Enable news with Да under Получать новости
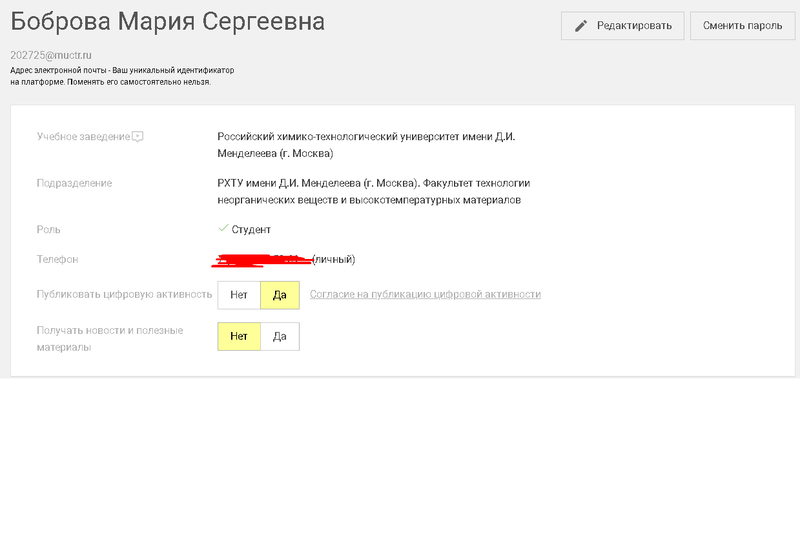800x560 pixels. click(279, 337)
